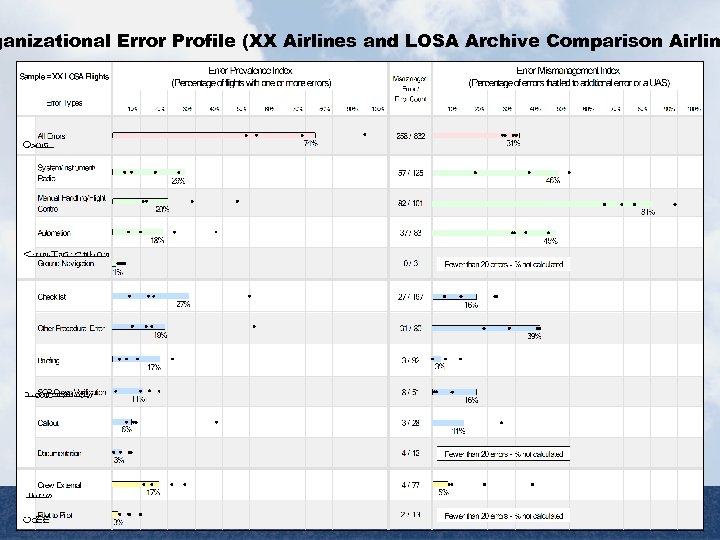Click the 57 / 125 count for System/Instrument Radio

tap(411, 173)
